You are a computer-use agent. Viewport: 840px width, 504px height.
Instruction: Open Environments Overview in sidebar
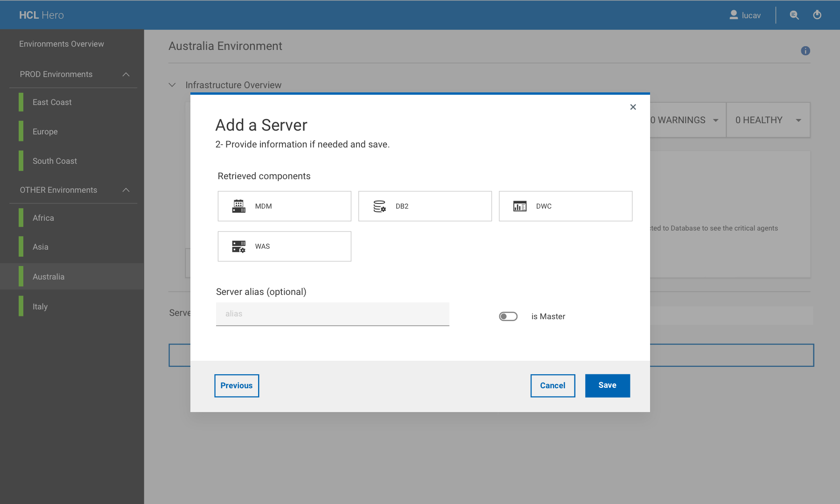[62, 44]
